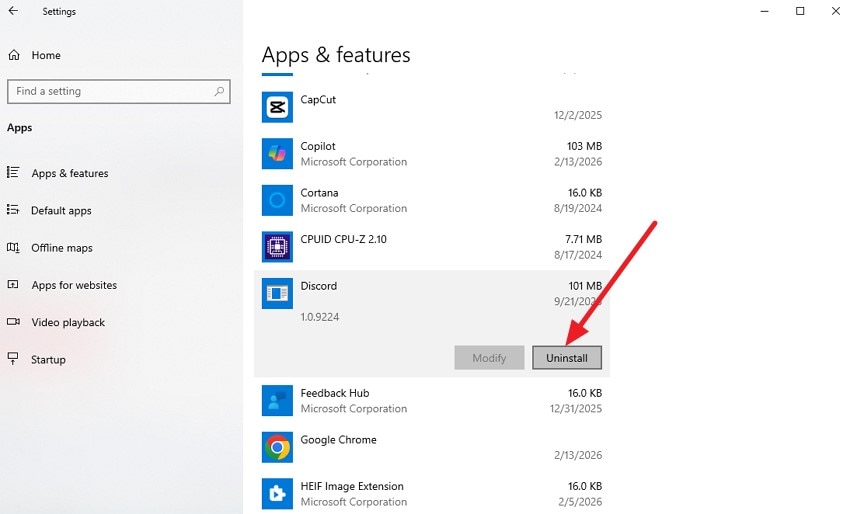Click Copilot size 103 MB
Viewport: 850px width, 514px height.
584,146
